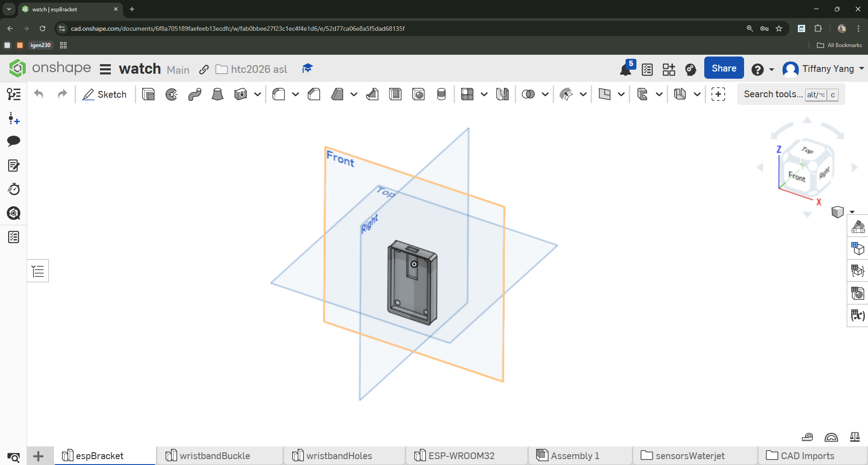Screen dimensions: 868x465
Task: Select the Revolve tool icon
Action: [x=171, y=94]
